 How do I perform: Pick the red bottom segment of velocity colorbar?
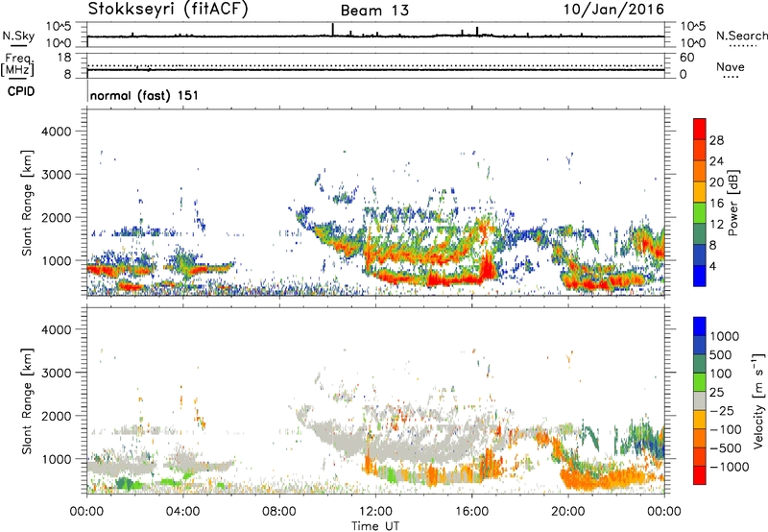[x=700, y=475]
